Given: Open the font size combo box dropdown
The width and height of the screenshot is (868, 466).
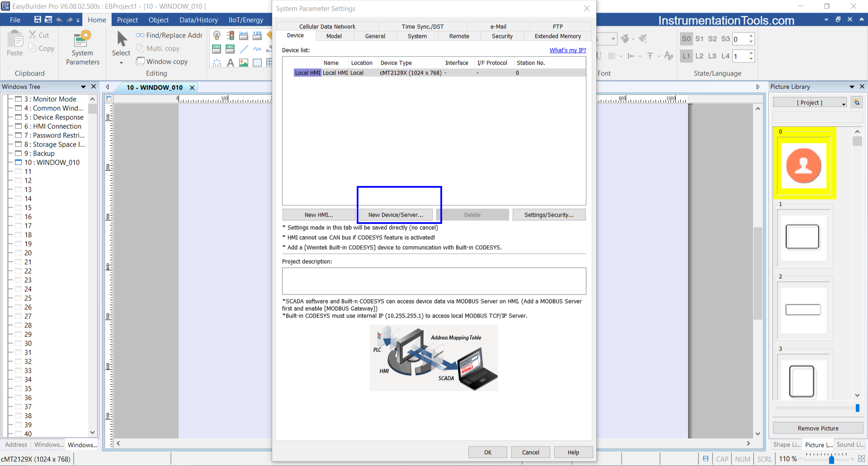Looking at the screenshot, I should coord(613,39).
